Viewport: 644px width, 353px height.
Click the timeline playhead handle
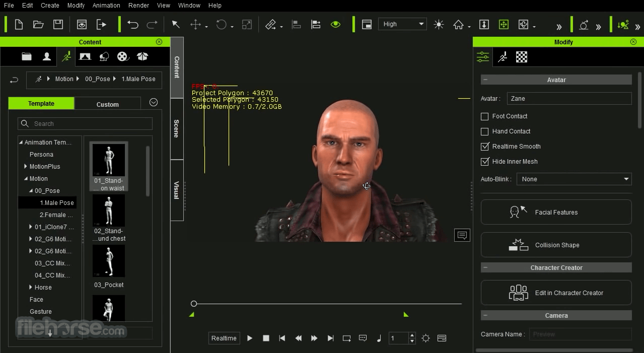tap(194, 304)
